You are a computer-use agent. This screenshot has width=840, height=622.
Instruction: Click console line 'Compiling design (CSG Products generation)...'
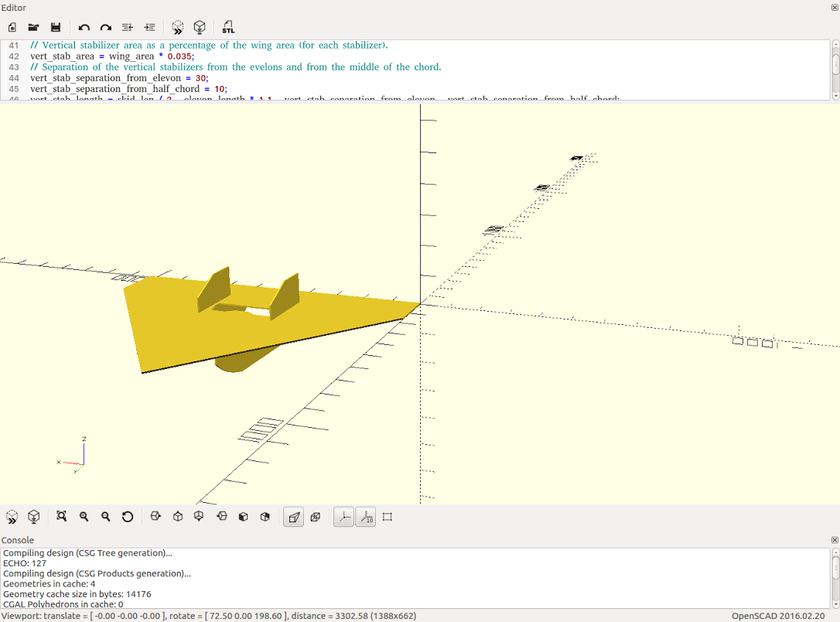(x=97, y=573)
